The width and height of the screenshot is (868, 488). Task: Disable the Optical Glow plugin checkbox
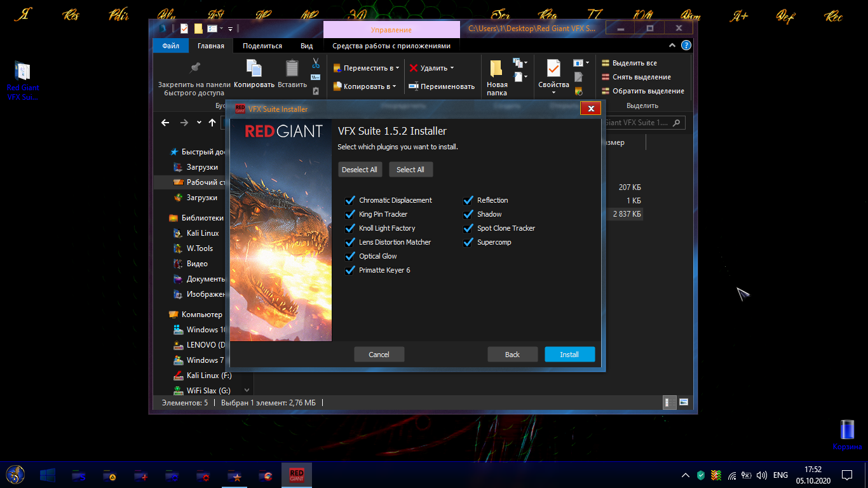349,256
